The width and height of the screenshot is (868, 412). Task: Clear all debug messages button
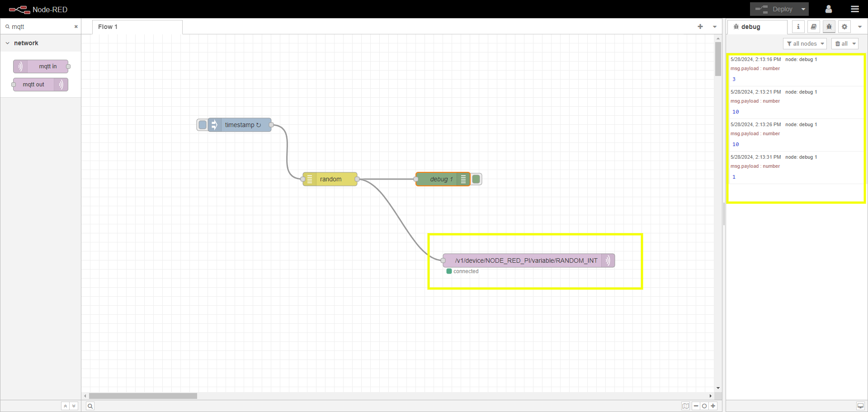pos(841,44)
